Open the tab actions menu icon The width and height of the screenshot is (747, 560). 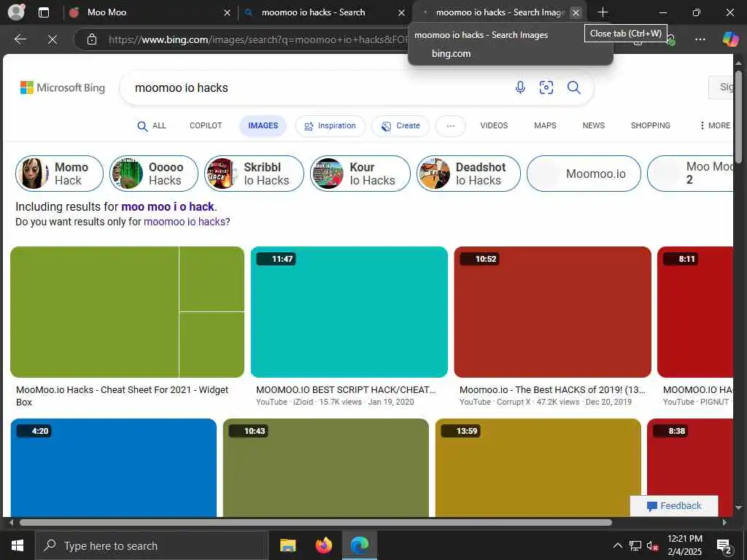point(43,12)
